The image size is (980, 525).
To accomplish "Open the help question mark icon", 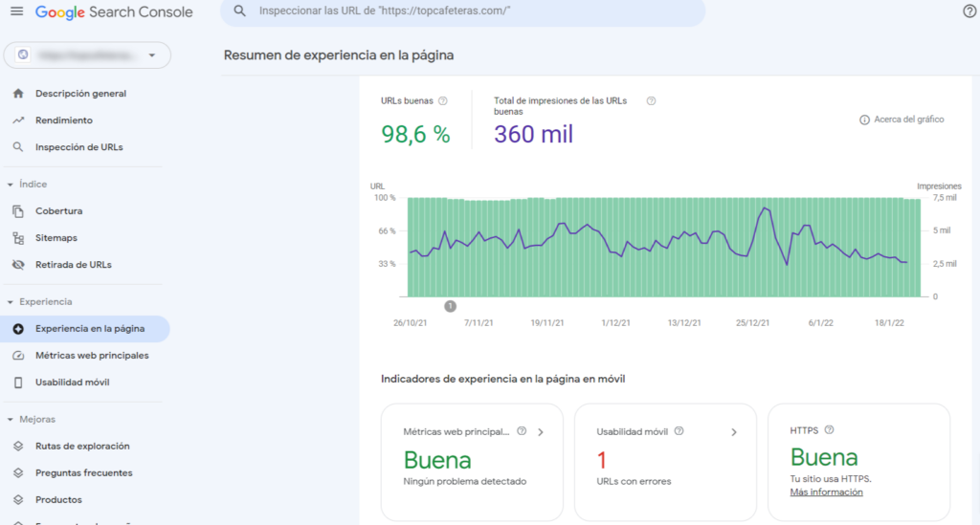I will (969, 11).
